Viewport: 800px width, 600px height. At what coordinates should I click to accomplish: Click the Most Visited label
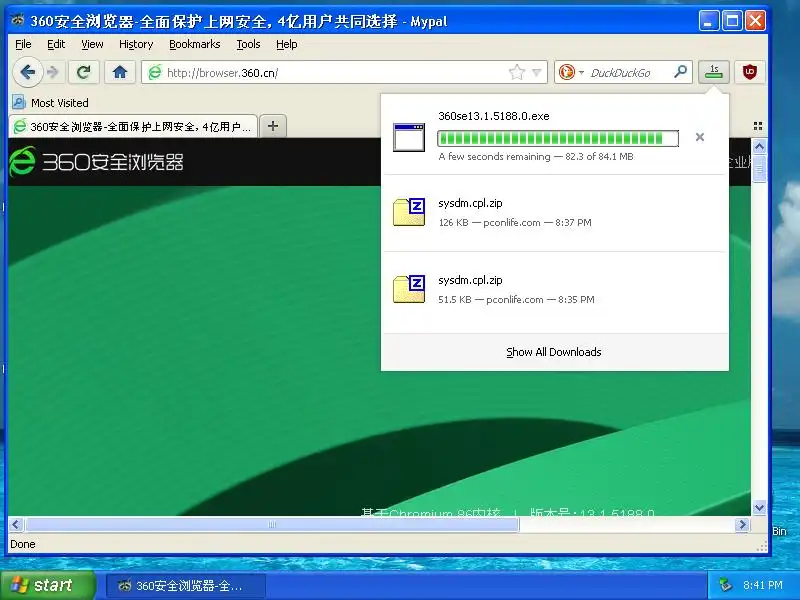[60, 103]
